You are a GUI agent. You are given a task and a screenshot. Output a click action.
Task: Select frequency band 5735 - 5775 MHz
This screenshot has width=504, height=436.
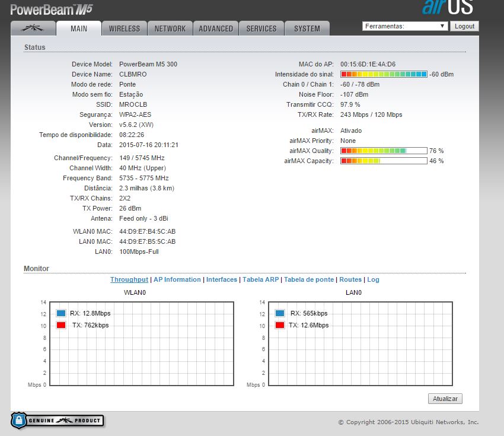click(x=144, y=178)
